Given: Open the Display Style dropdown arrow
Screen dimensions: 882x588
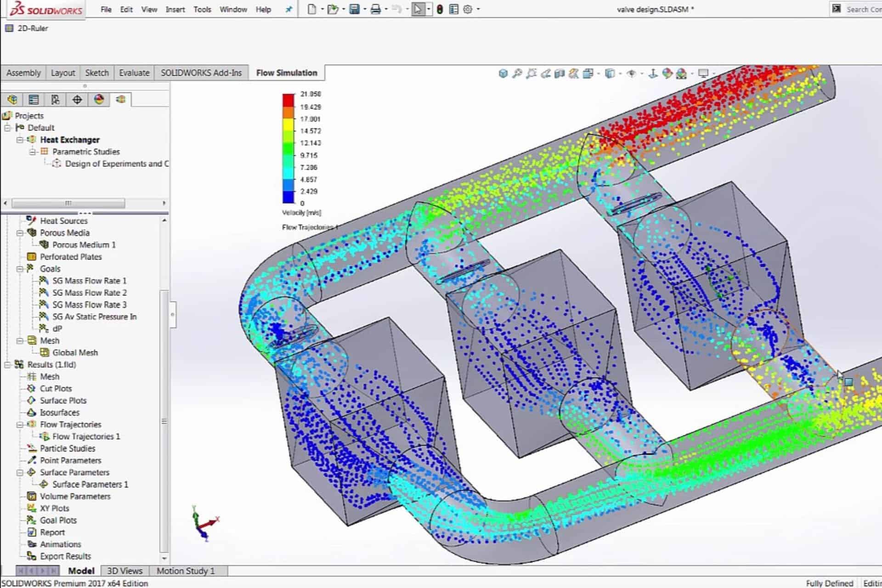Looking at the screenshot, I should pyautogui.click(x=620, y=73).
